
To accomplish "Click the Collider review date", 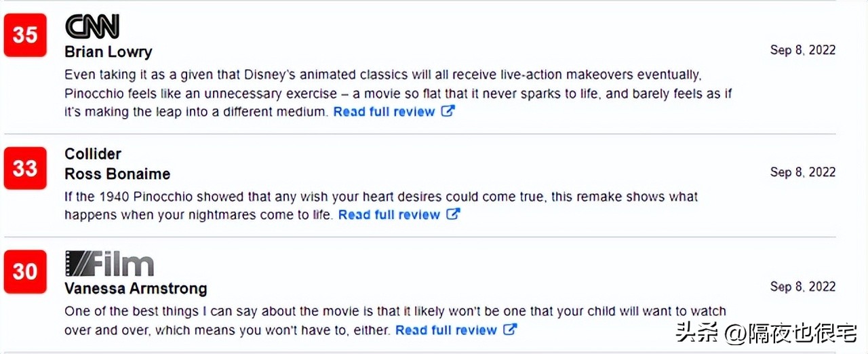I will (803, 172).
